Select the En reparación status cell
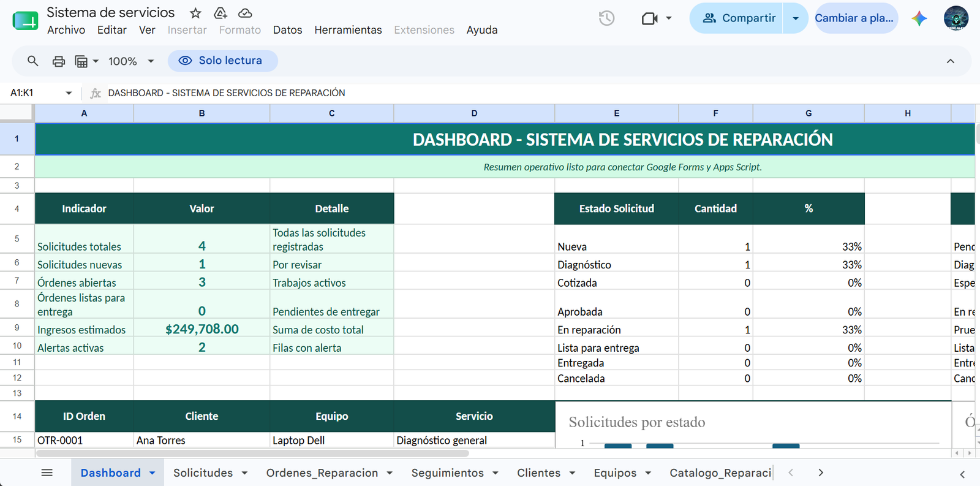Screen dimensions: 980x486 (616, 328)
